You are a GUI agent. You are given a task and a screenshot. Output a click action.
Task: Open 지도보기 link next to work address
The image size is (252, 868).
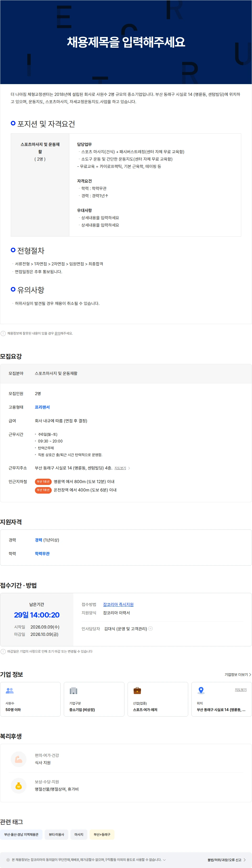coord(120,468)
